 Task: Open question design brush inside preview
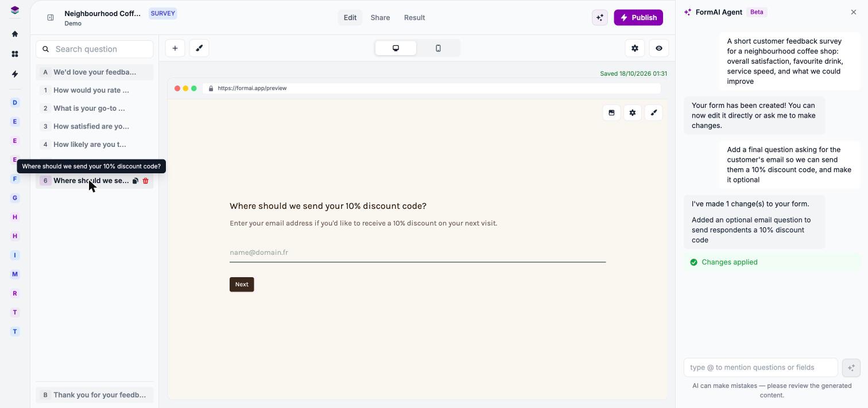[654, 113]
